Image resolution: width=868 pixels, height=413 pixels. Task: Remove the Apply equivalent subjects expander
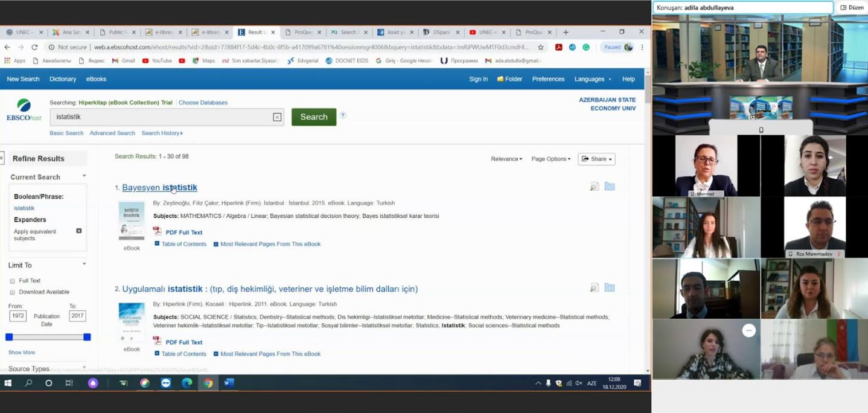pos(78,231)
